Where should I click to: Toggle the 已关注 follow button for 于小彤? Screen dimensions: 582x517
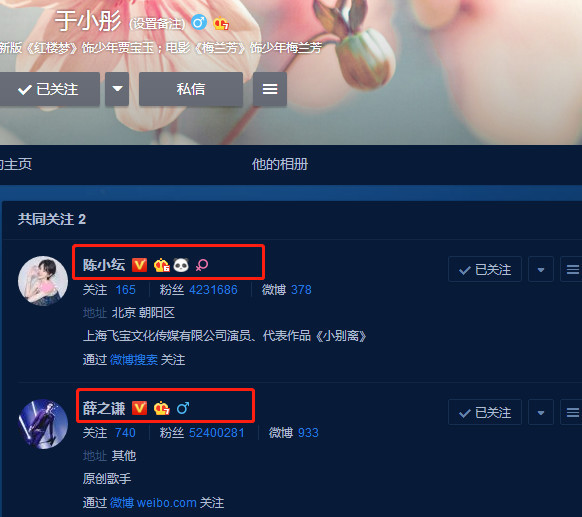[48, 89]
